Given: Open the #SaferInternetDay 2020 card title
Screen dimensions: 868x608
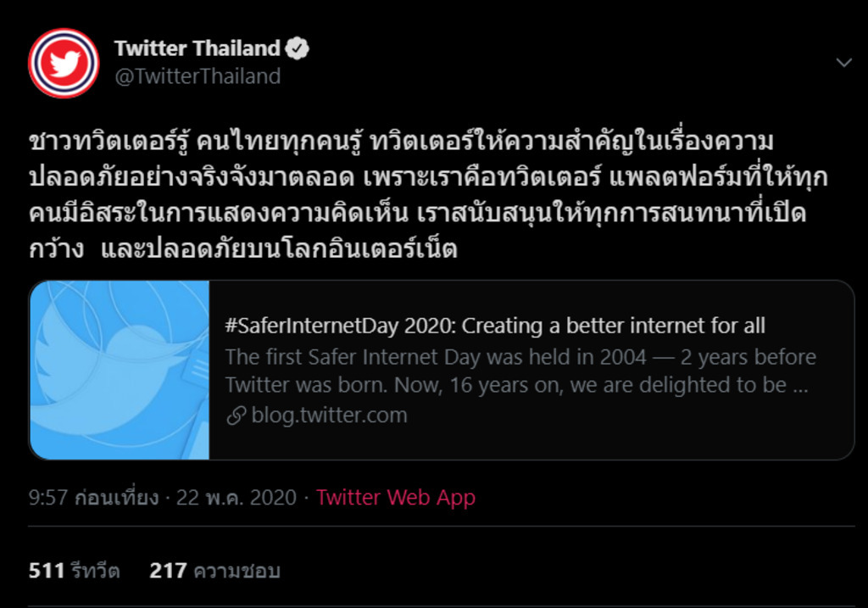Looking at the screenshot, I should click(x=495, y=326).
